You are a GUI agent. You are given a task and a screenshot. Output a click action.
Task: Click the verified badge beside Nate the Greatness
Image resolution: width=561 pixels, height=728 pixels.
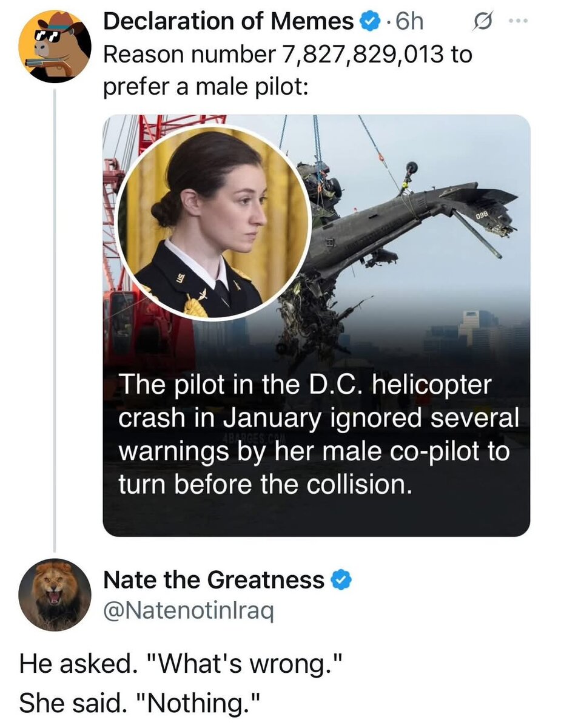341,581
